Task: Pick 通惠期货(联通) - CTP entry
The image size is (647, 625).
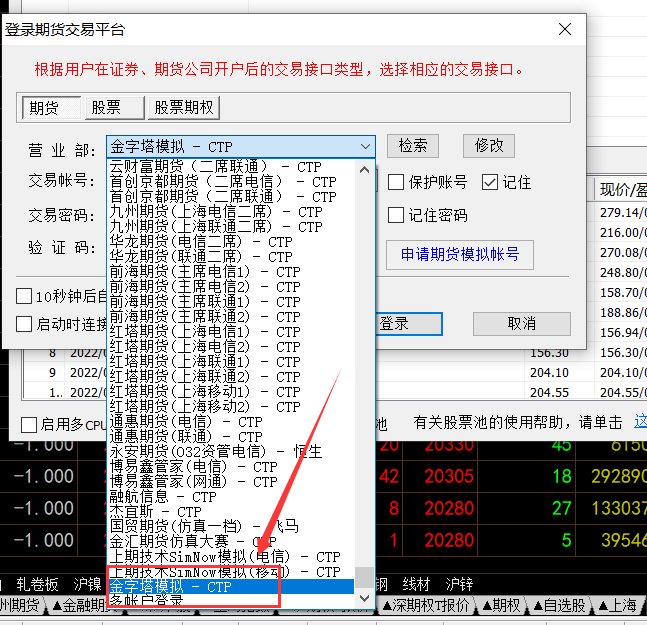Action: tap(230, 437)
